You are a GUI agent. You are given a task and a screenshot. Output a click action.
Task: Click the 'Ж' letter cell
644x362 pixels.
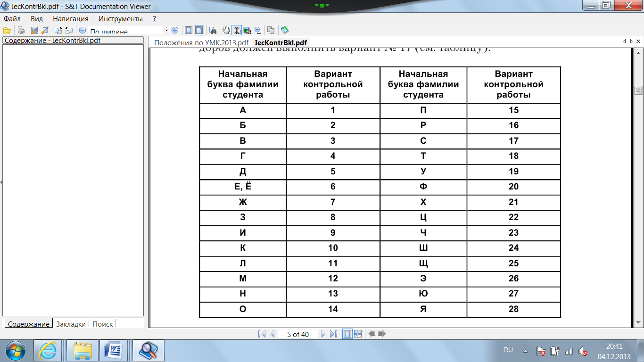point(243,202)
